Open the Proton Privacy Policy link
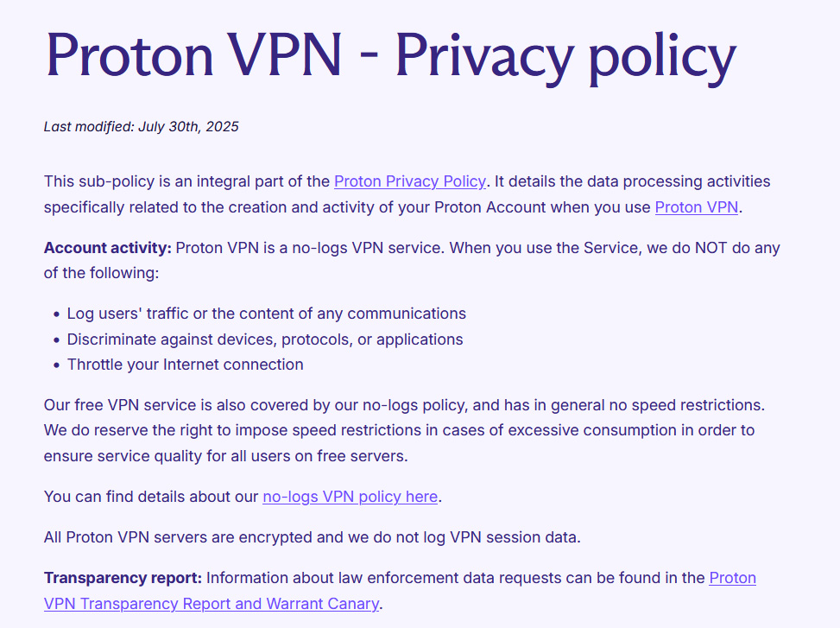The height and width of the screenshot is (628, 840). (409, 181)
